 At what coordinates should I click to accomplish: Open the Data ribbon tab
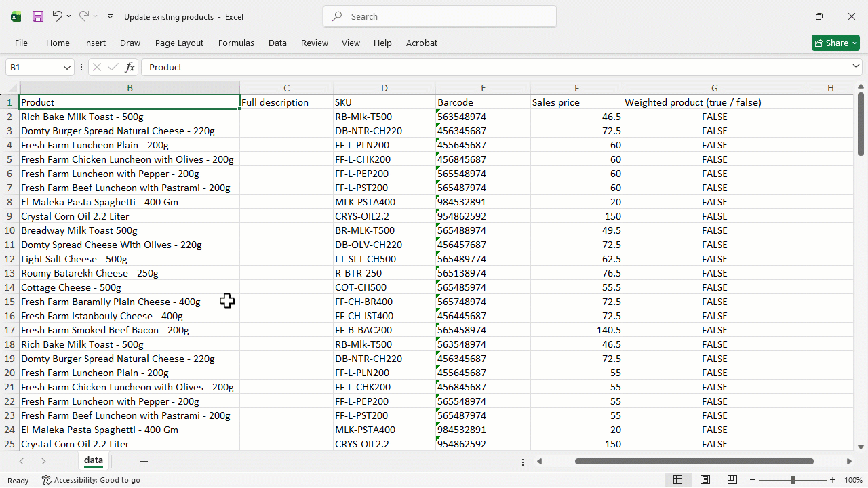click(x=277, y=43)
